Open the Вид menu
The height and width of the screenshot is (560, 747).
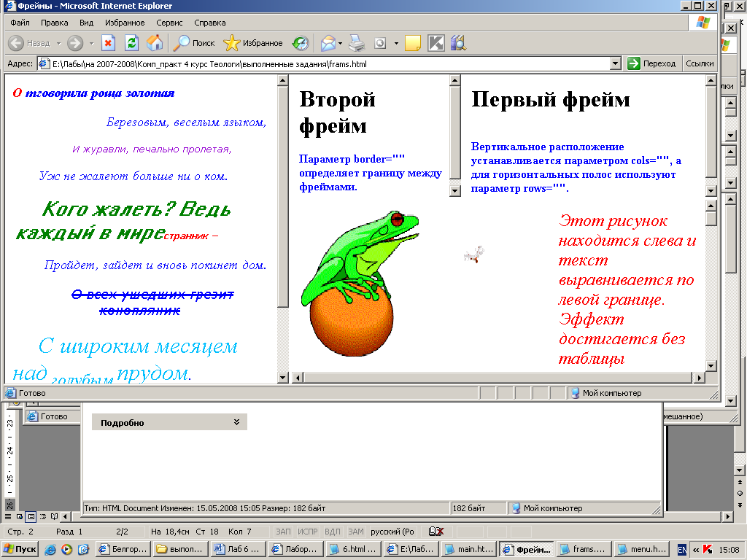[x=86, y=23]
